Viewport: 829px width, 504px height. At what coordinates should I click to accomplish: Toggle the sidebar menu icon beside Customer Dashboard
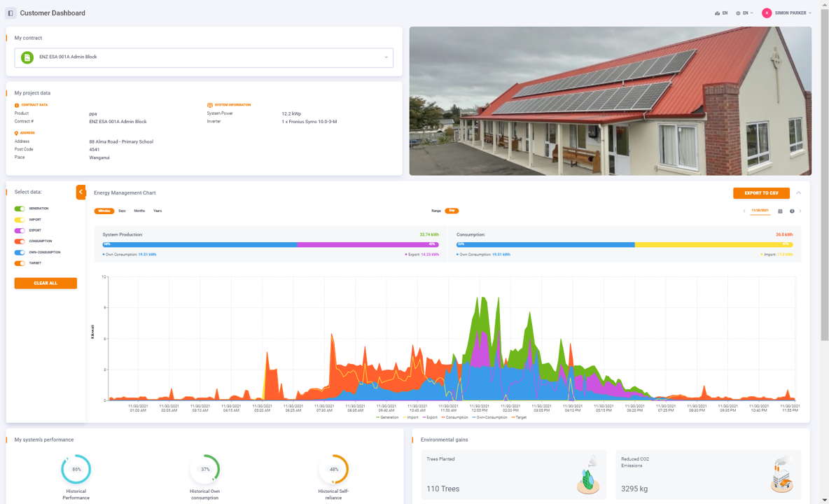11,13
